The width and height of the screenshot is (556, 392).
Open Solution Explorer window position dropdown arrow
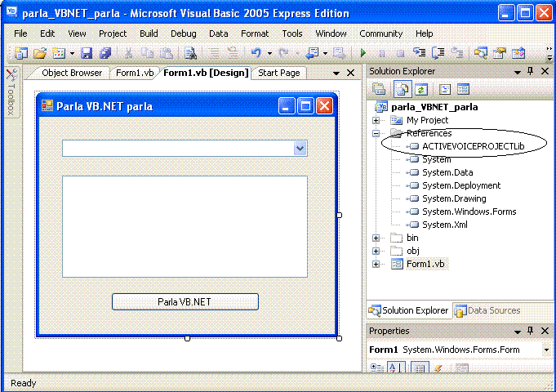[518, 72]
